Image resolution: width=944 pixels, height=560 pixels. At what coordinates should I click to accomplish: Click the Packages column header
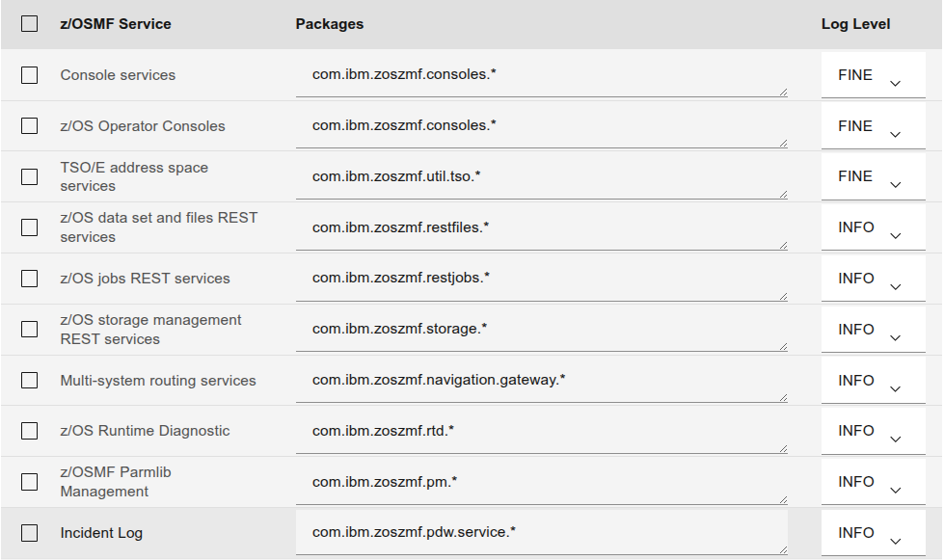330,23
